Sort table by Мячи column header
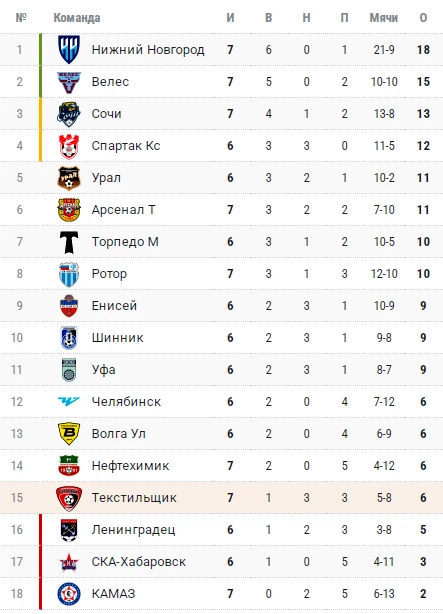Screen dimensions: 443x614 [x=383, y=18]
